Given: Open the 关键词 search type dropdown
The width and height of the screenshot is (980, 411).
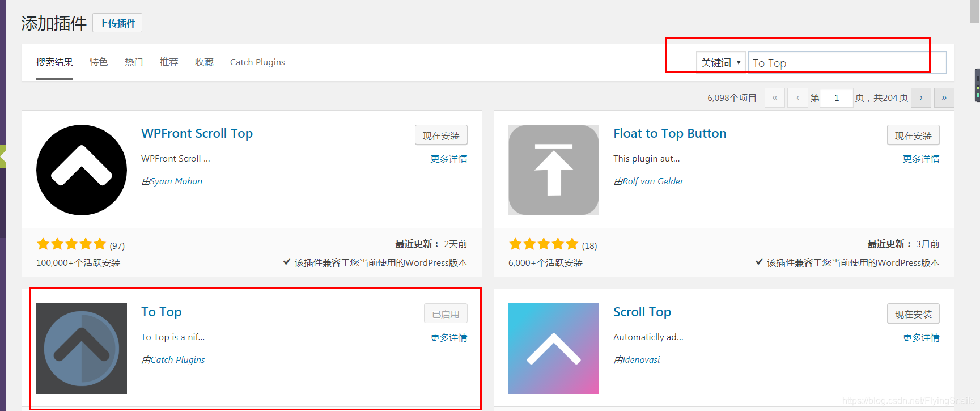Looking at the screenshot, I should (720, 62).
